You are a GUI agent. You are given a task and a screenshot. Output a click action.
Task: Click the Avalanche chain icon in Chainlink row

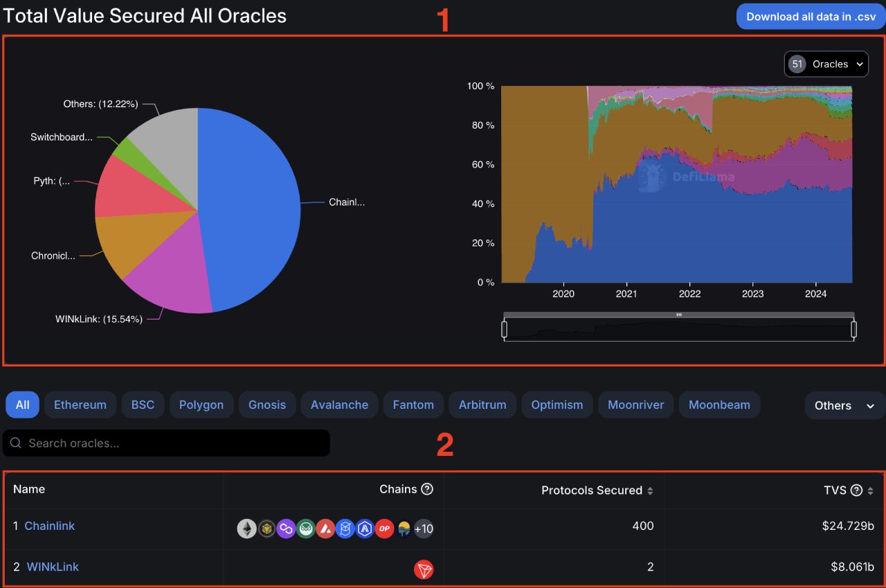click(325, 529)
